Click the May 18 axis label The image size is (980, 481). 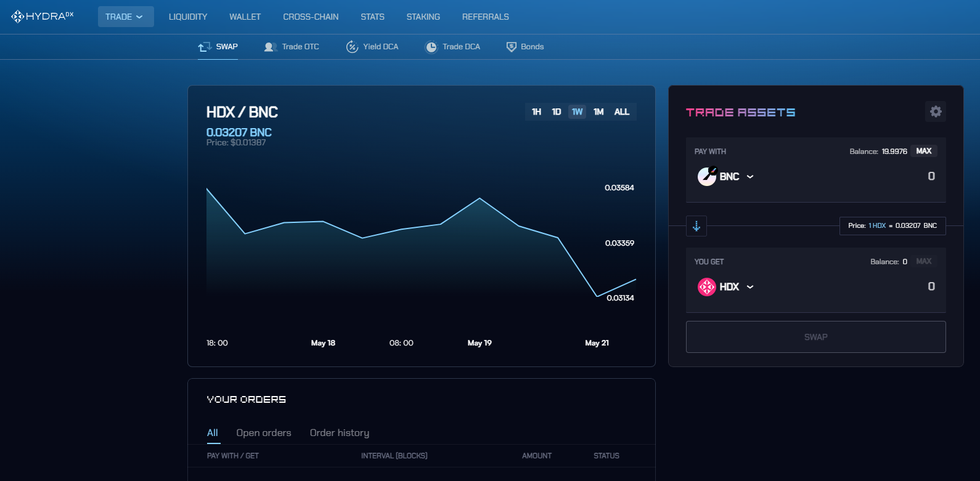(323, 343)
